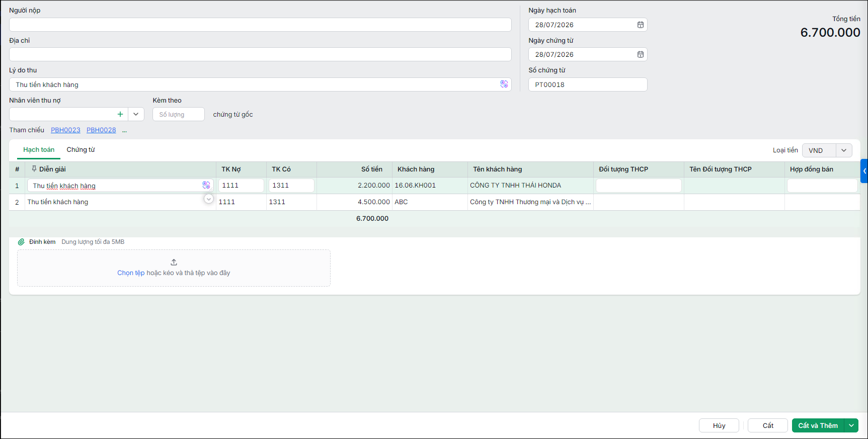Open reference link PBH0023
The width and height of the screenshot is (868, 439).
pyautogui.click(x=65, y=130)
